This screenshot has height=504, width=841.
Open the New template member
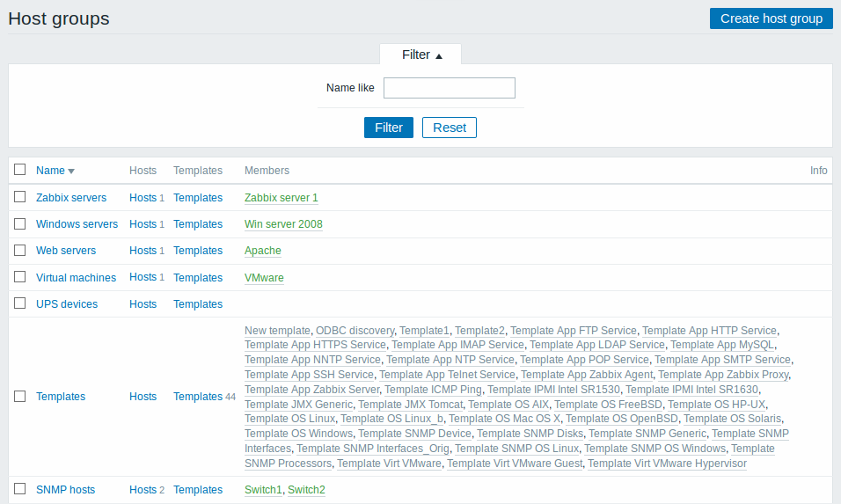[x=277, y=331]
